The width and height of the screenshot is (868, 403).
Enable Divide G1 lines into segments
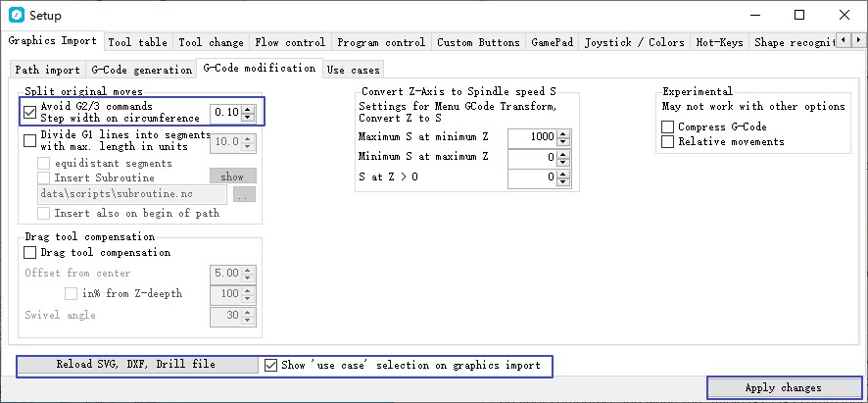point(29,140)
